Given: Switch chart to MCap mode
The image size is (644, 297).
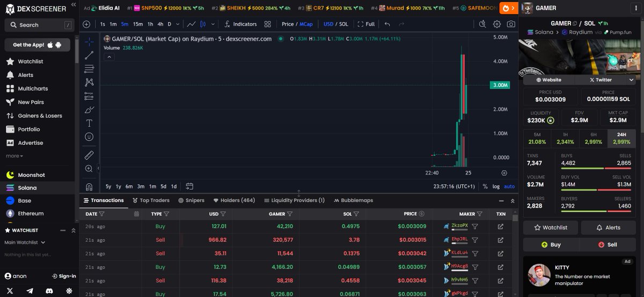Looking at the screenshot, I should (306, 24).
